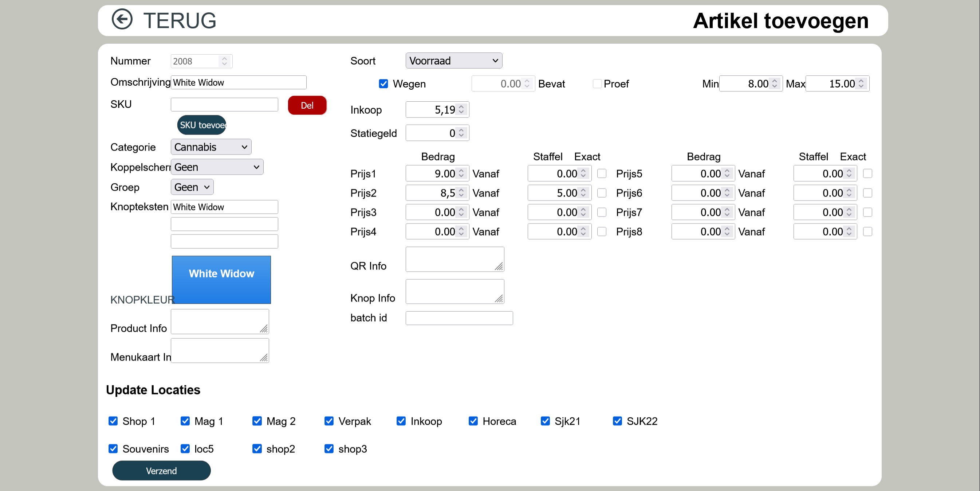Image resolution: width=980 pixels, height=491 pixels.
Task: Uncheck the Mag 1 location
Action: point(185,421)
